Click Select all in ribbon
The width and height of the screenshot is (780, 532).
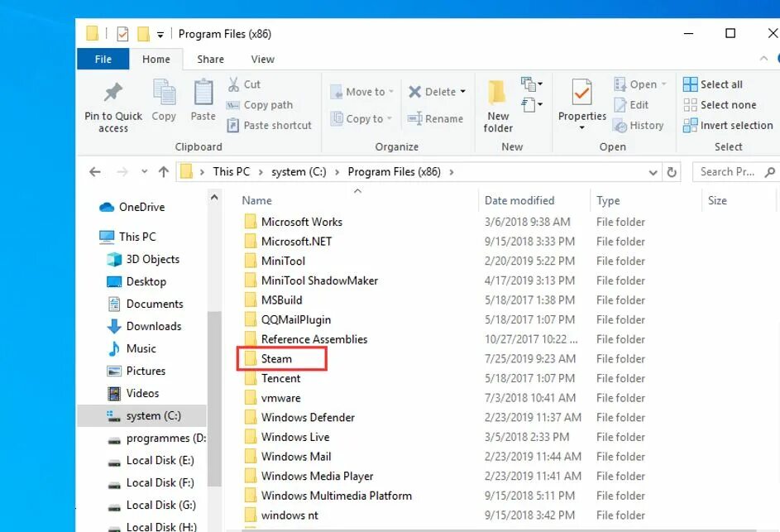click(x=713, y=84)
